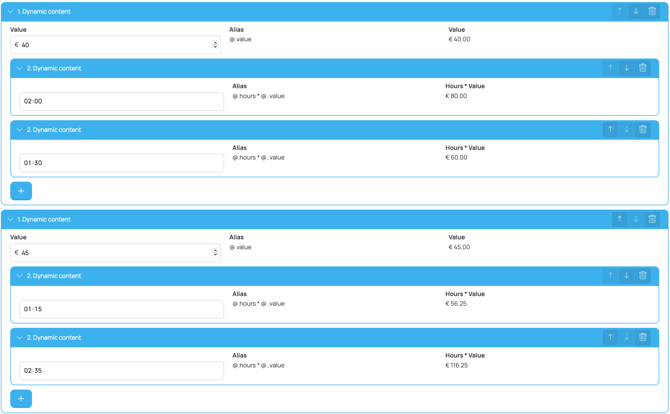Collapse the nested section containing 02:00
The image size is (670, 414).
click(x=19, y=69)
